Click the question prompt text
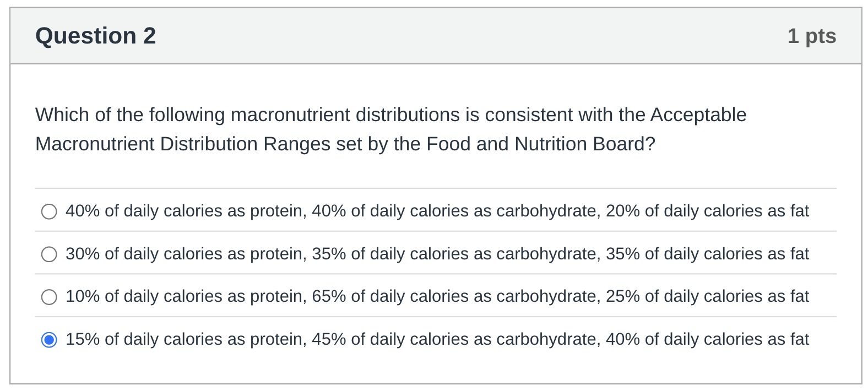This screenshot has height=391, width=868. tap(390, 129)
